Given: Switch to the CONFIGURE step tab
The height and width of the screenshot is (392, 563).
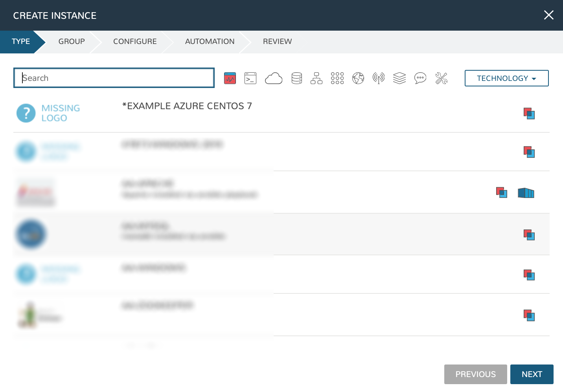Looking at the screenshot, I should [135, 42].
